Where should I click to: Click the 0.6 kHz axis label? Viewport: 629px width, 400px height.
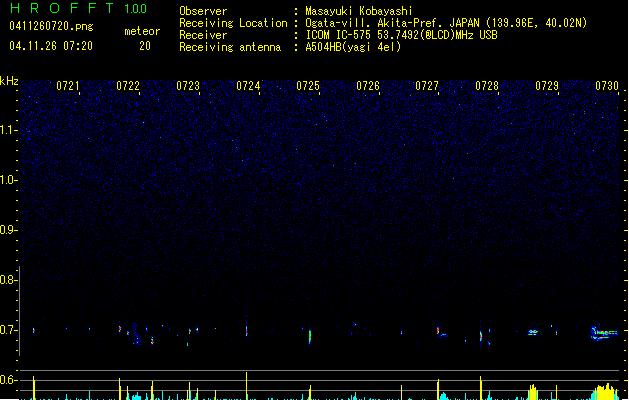(8, 380)
